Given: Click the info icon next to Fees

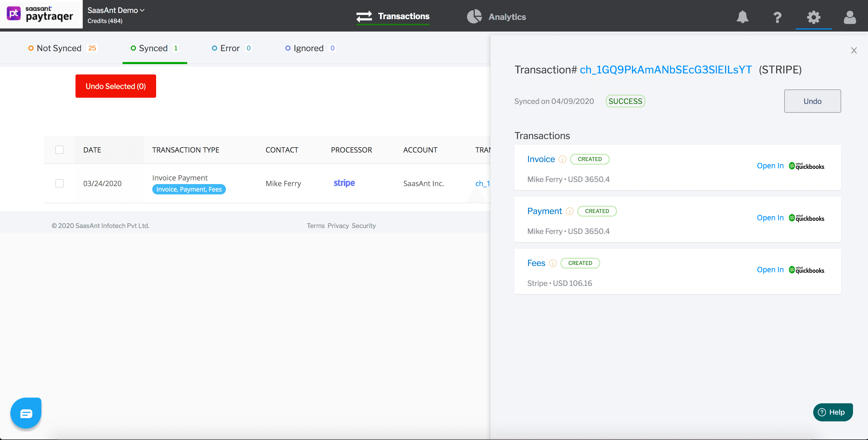Looking at the screenshot, I should [553, 263].
